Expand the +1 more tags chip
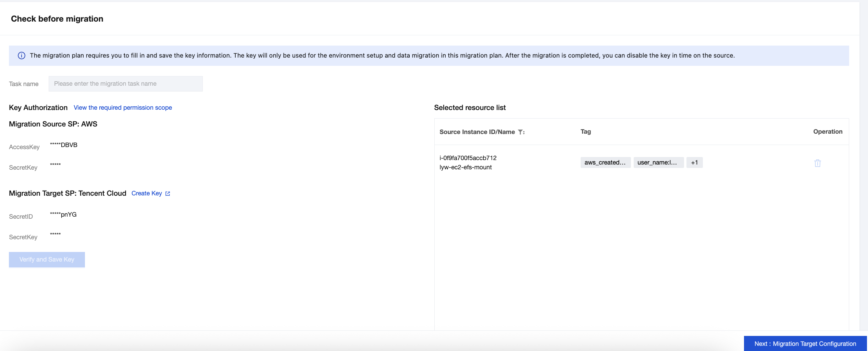The width and height of the screenshot is (868, 351). 694,162
